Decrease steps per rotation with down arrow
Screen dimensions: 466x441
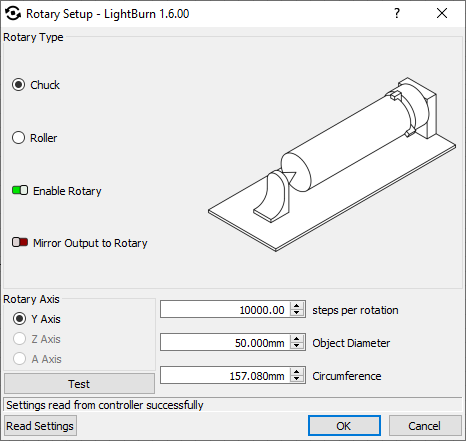[297, 313]
